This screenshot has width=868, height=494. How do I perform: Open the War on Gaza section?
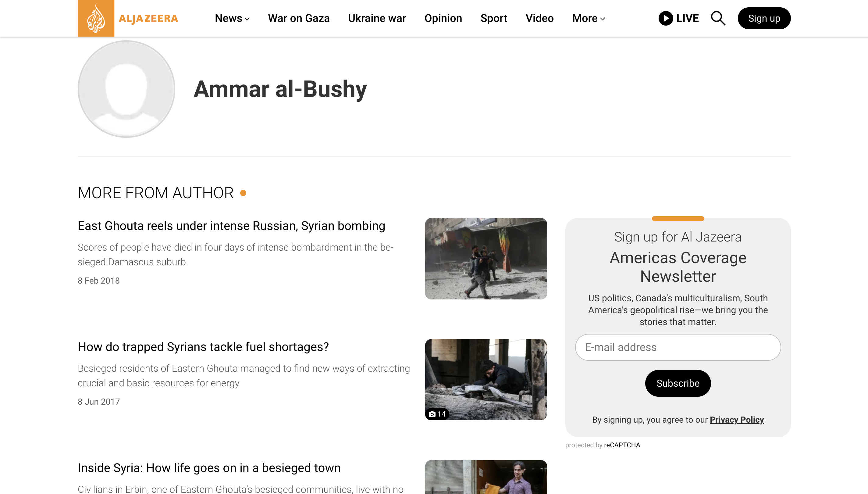(299, 18)
